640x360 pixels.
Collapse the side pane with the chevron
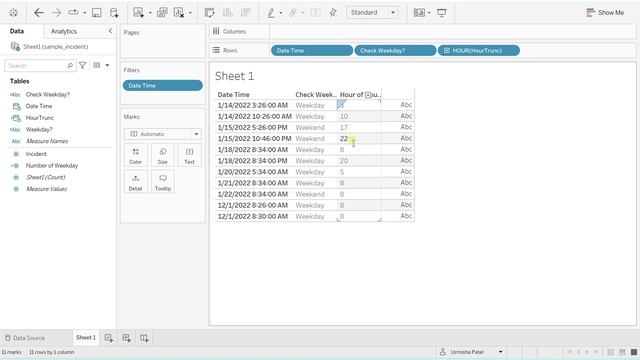click(x=110, y=31)
